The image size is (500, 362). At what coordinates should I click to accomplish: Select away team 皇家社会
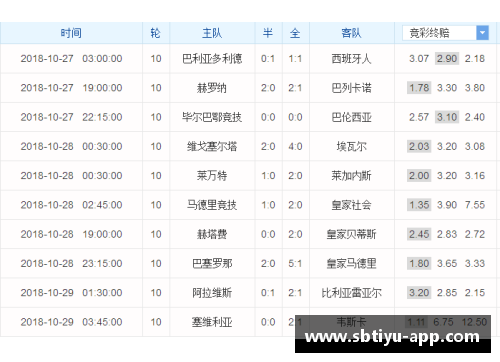coord(351,205)
